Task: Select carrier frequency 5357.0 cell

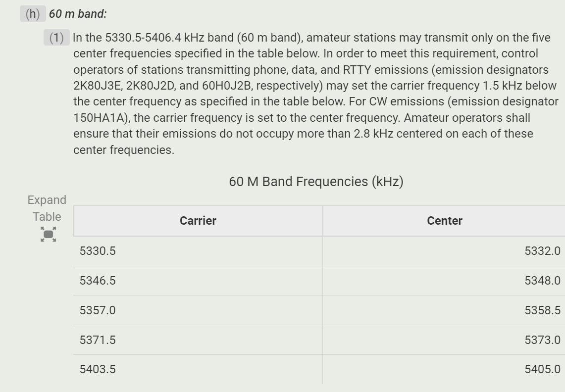Action: [x=198, y=310]
